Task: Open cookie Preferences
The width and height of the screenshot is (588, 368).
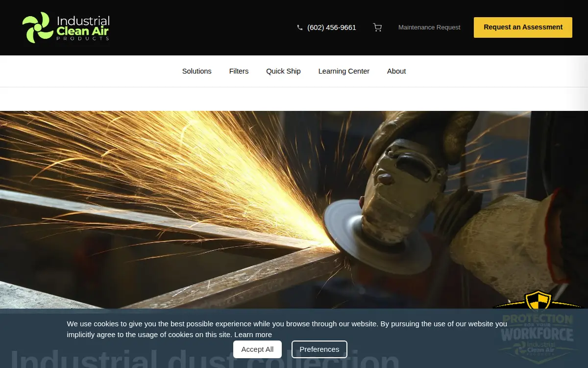Action: click(x=319, y=349)
